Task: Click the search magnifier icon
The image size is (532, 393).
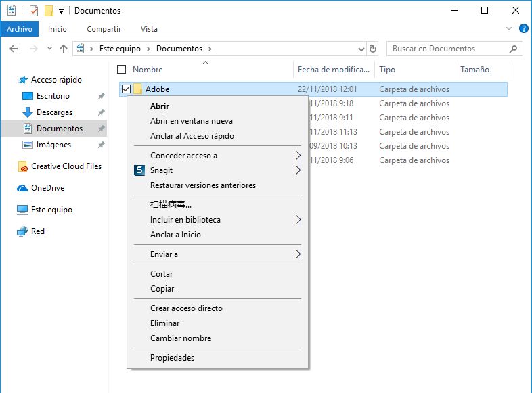Action: click(x=513, y=49)
